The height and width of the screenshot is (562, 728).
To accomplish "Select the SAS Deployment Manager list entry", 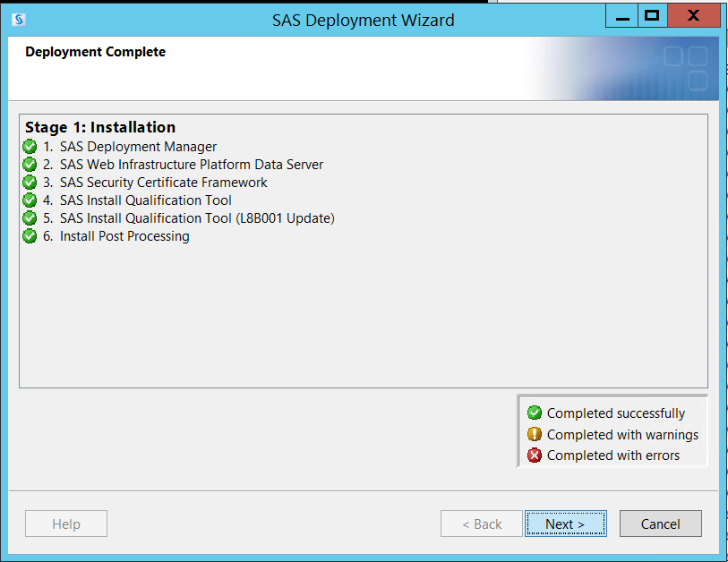I will [138, 146].
